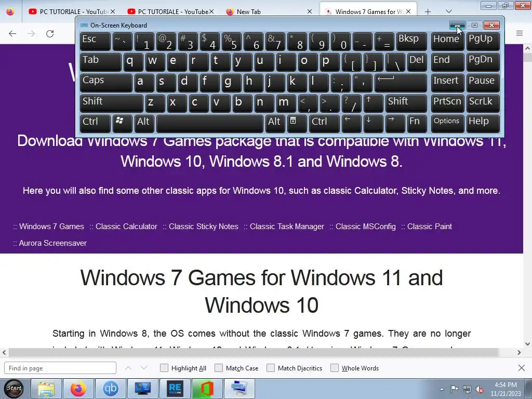Enable the Whole Words checkbox

[x=335, y=368]
